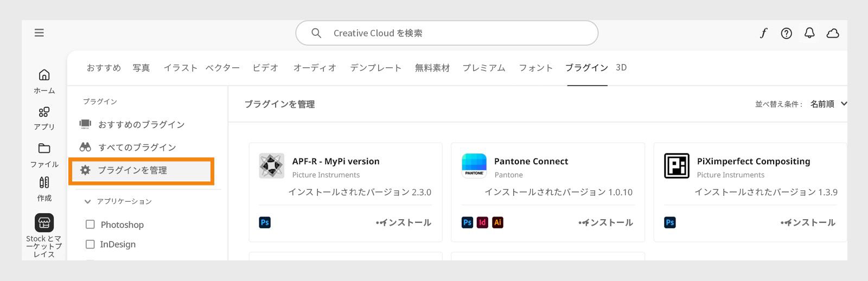Open the hamburger menu
The height and width of the screenshot is (281, 868).
[x=39, y=33]
